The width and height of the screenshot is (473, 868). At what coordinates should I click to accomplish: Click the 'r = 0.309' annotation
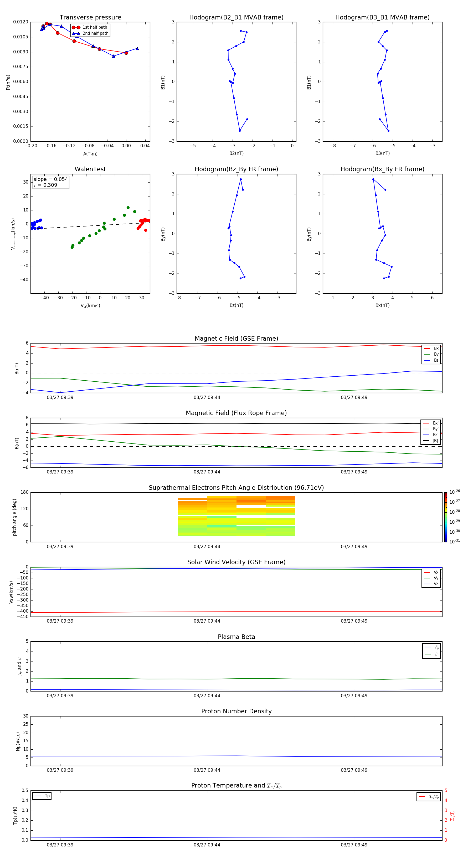click(x=45, y=185)
